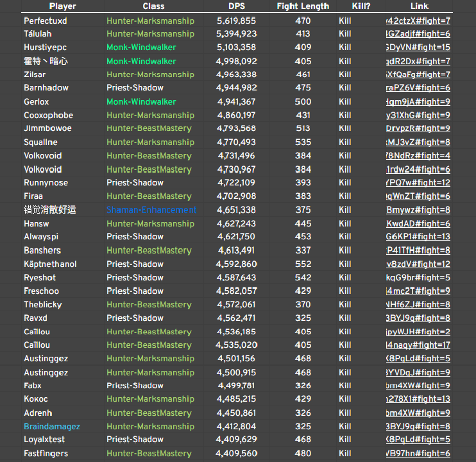The width and height of the screenshot is (476, 462).
Task: Click Tálulah's Hunter-Marksmanship class cell
Action: 150,34
